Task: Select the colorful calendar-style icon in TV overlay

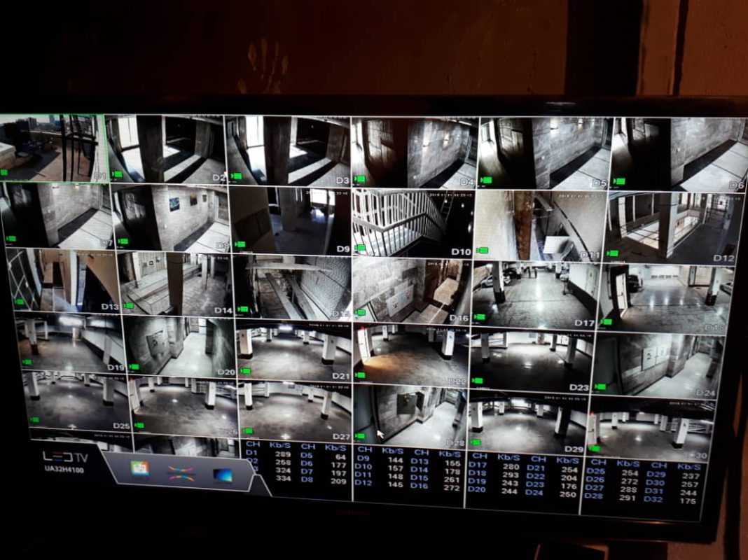Action: click(139, 470)
